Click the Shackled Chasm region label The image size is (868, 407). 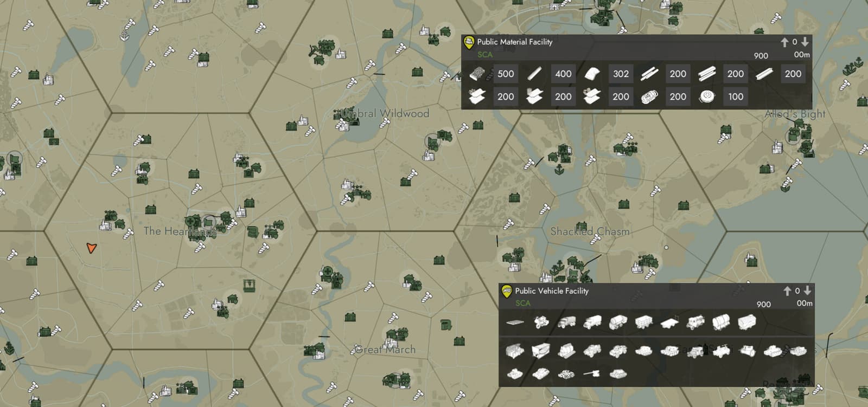pyautogui.click(x=590, y=231)
